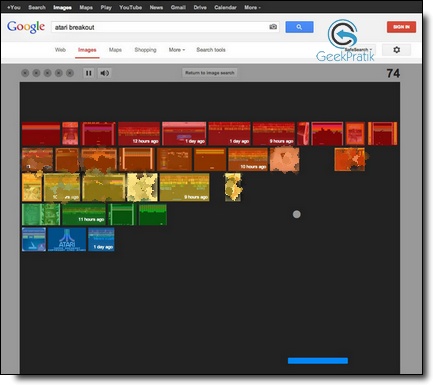Click the blue Atari logo brick
The image size is (433, 385).
pyautogui.click(x=67, y=239)
